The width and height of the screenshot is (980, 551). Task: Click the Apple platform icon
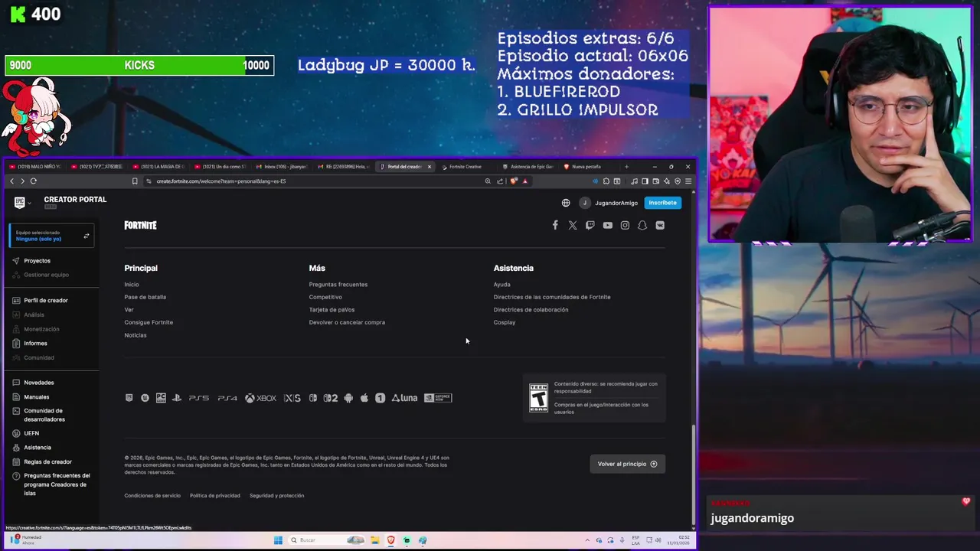364,398
